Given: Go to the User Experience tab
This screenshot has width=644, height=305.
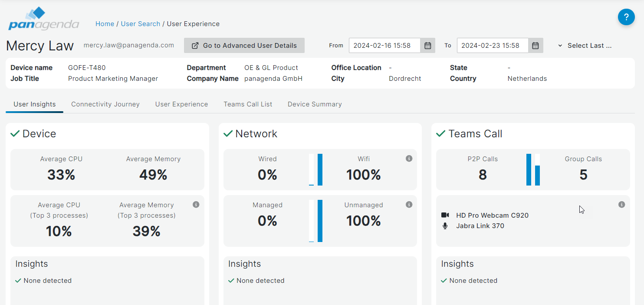Looking at the screenshot, I should pyautogui.click(x=181, y=104).
